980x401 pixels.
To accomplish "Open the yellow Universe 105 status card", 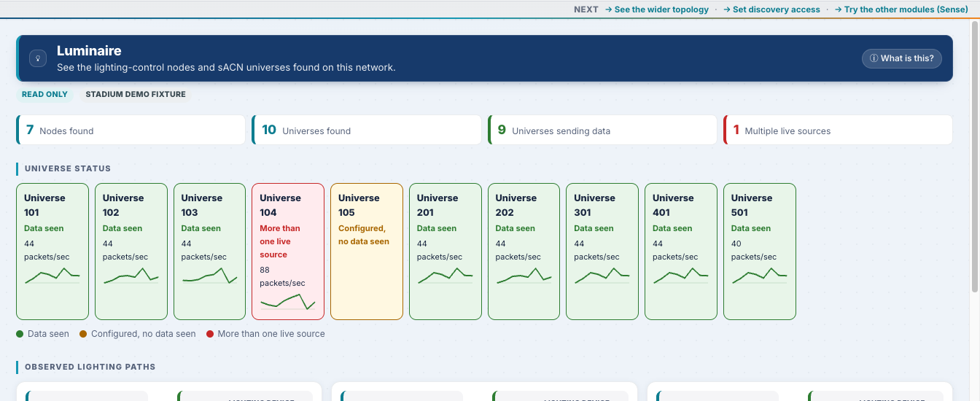I will click(x=367, y=252).
